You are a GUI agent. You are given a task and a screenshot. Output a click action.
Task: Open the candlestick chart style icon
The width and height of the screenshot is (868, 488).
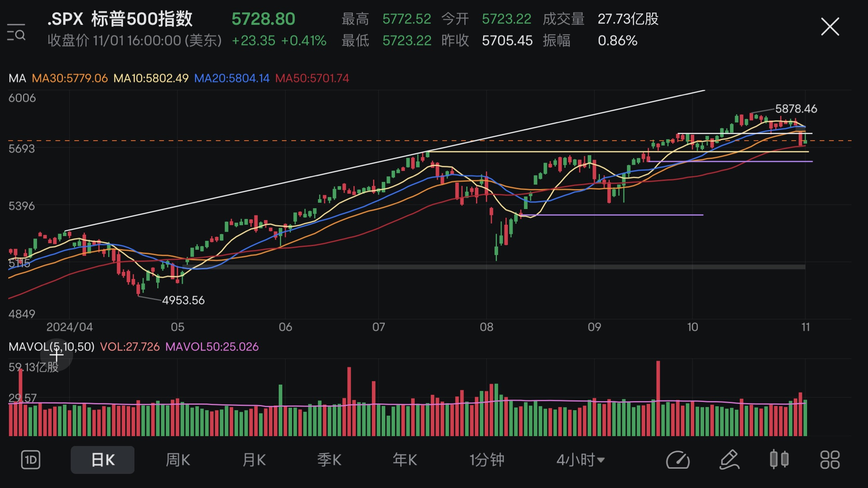pos(779,459)
